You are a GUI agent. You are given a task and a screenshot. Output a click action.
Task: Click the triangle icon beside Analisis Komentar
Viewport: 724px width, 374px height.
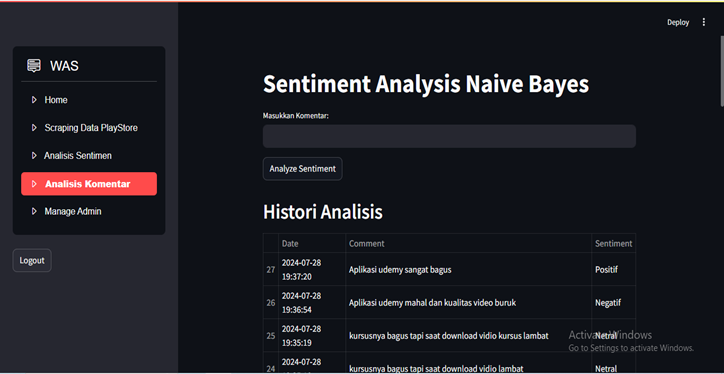[x=34, y=184]
